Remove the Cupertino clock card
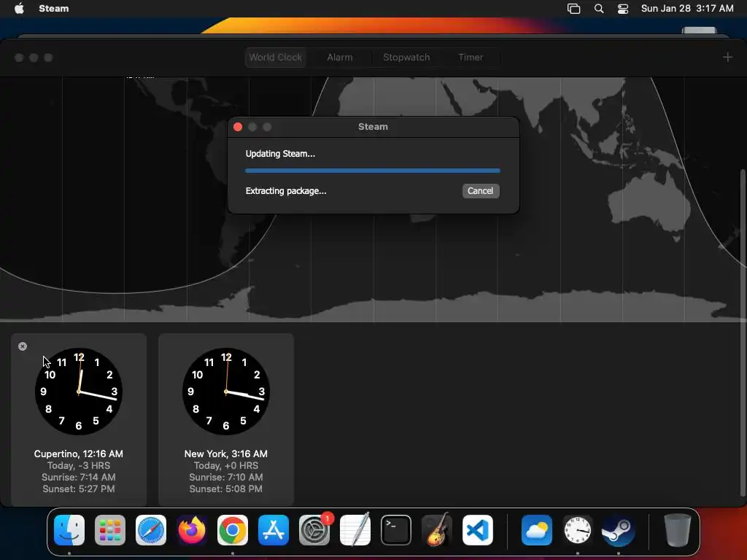747x560 pixels. point(23,346)
